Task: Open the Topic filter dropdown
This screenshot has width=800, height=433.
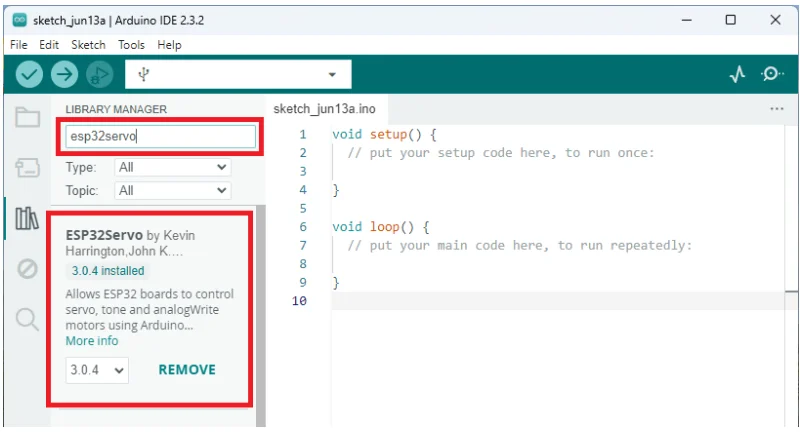Action: point(172,190)
